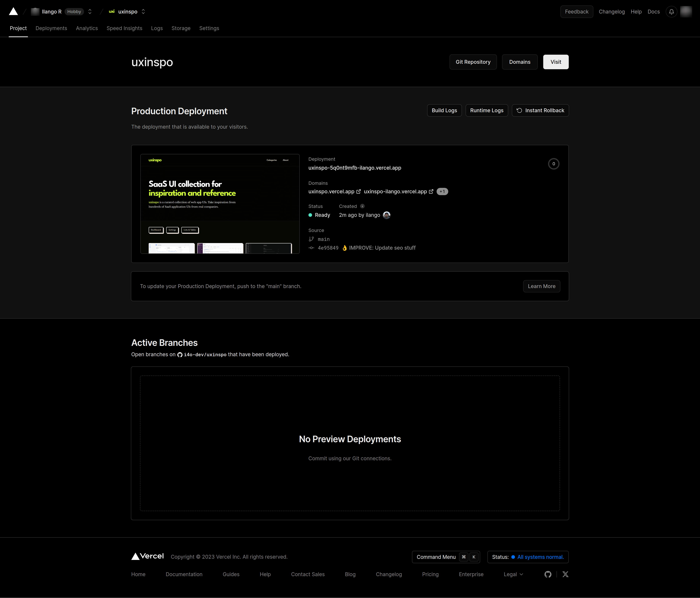Image resolution: width=700 pixels, height=598 pixels.
Task: Click the K key badge in Command Menu
Action: point(474,557)
